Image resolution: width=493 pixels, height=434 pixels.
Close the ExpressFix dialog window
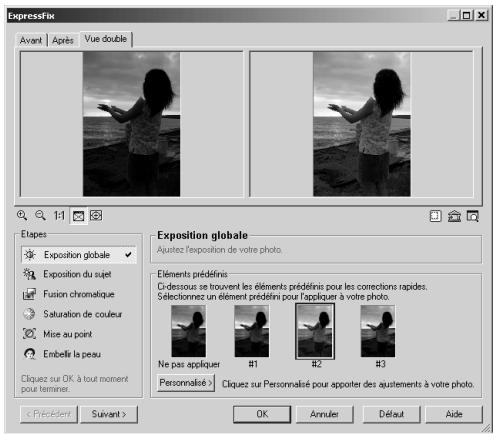[481, 15]
